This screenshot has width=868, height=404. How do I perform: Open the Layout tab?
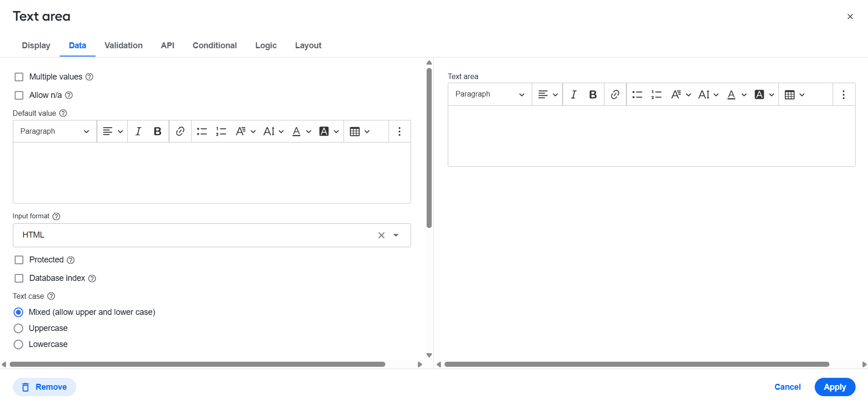click(x=308, y=46)
